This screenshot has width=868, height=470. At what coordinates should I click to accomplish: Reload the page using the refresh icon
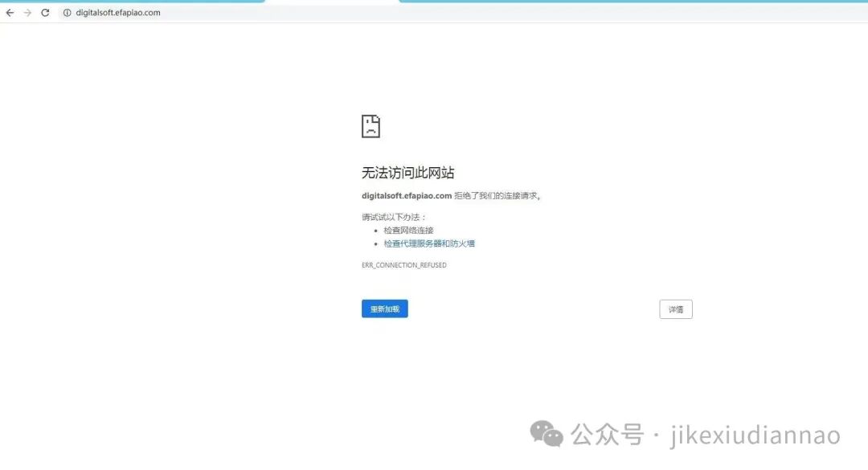[x=45, y=13]
